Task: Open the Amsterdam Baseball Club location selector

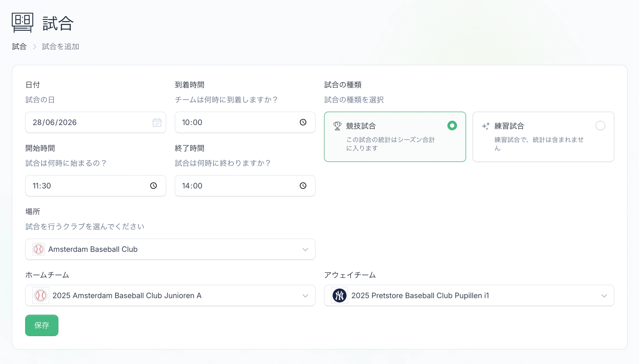Action: (x=170, y=249)
